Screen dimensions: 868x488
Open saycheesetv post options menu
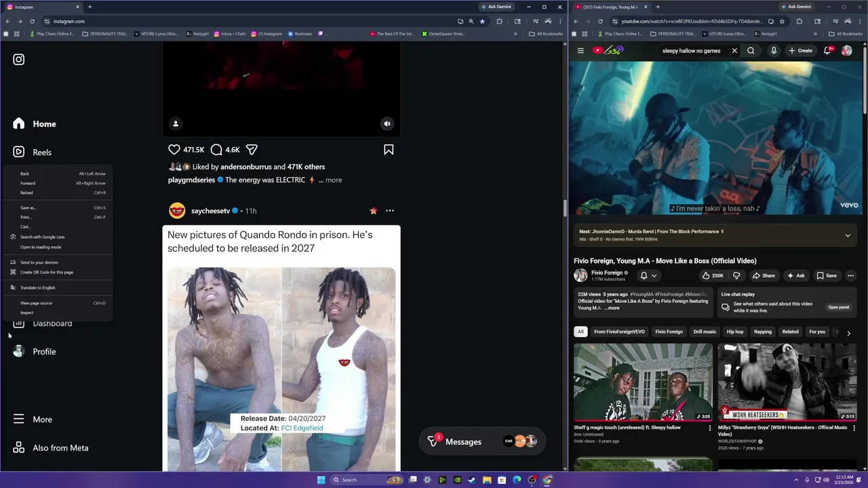[390, 211]
